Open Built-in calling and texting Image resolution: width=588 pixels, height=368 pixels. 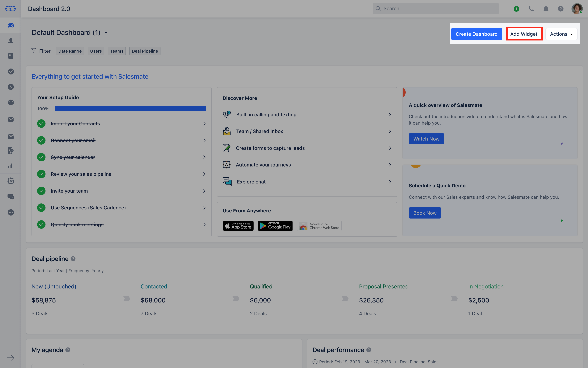[x=307, y=115]
